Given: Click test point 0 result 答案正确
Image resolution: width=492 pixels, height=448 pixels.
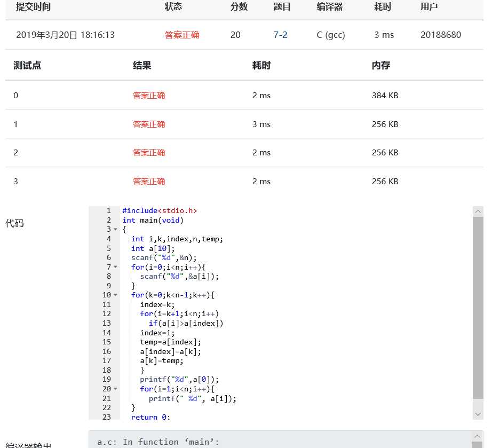Looking at the screenshot, I should (x=149, y=96).
